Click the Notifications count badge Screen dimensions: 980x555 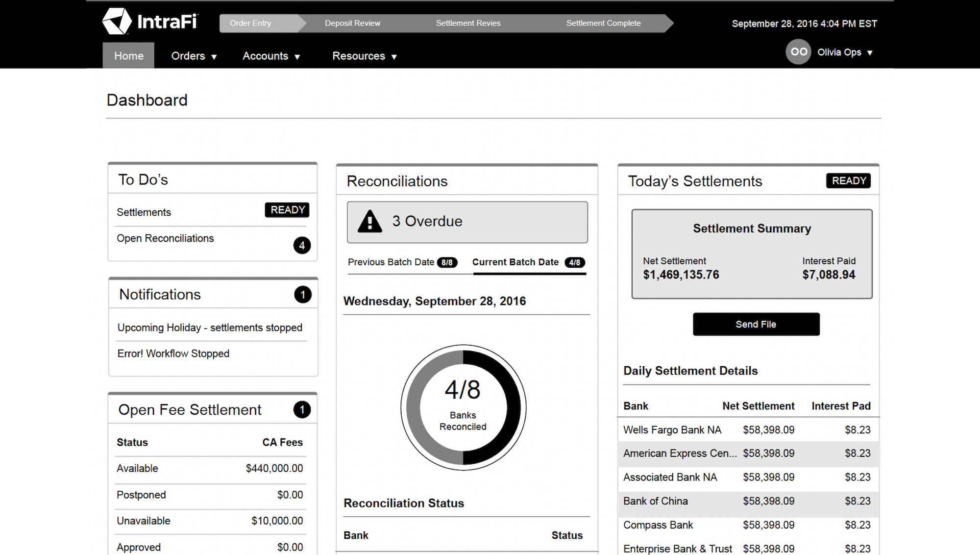pos(303,295)
